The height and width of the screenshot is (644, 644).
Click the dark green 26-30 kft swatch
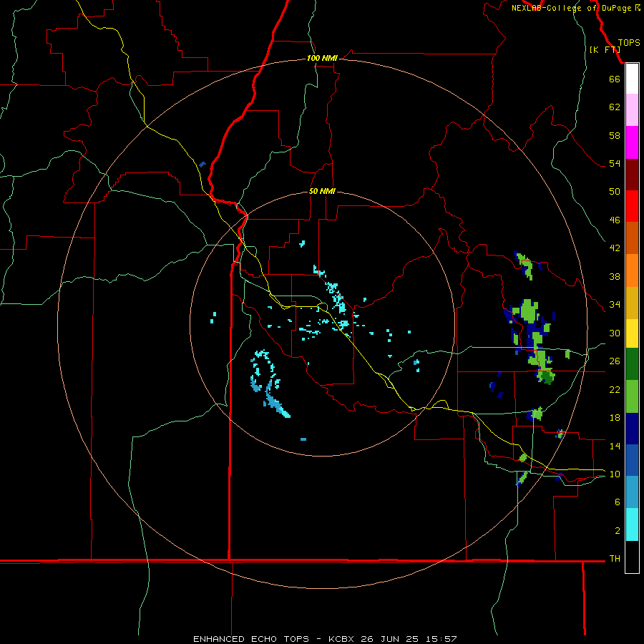(632, 364)
